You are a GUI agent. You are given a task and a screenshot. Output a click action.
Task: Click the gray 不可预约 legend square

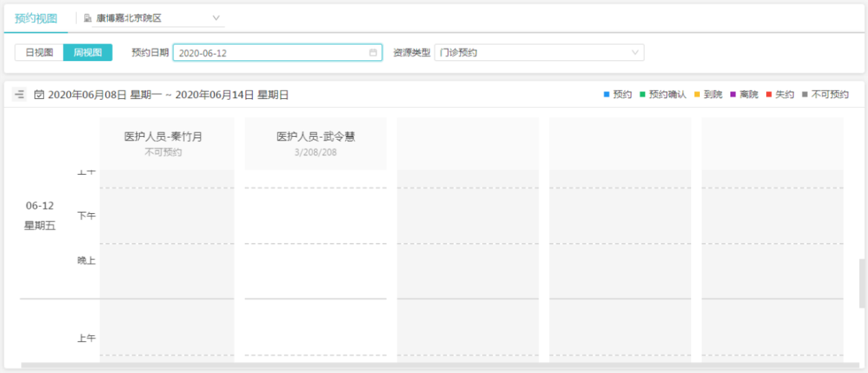pyautogui.click(x=804, y=94)
